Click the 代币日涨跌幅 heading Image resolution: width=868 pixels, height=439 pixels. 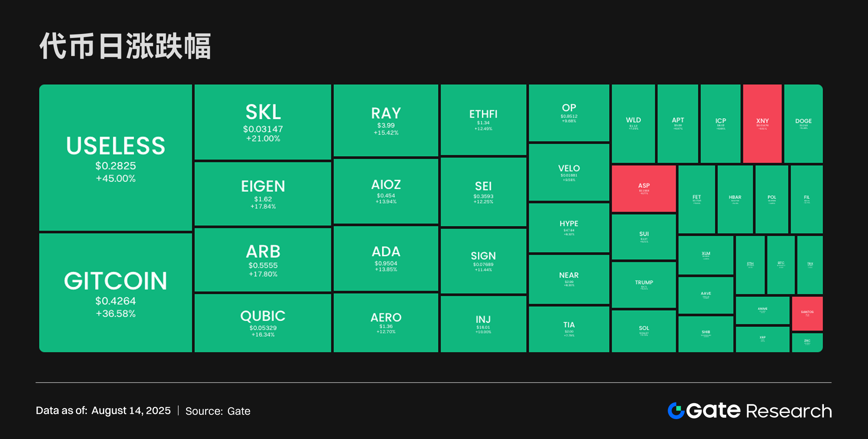tap(125, 46)
